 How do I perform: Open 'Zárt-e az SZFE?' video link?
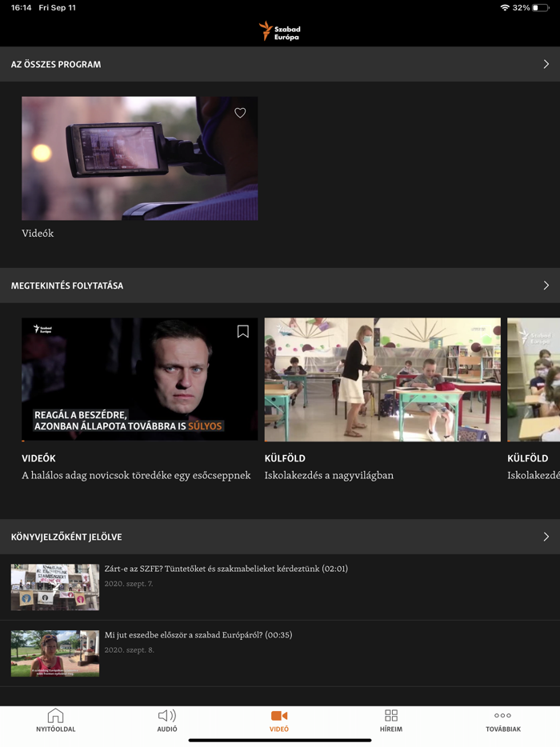(226, 569)
